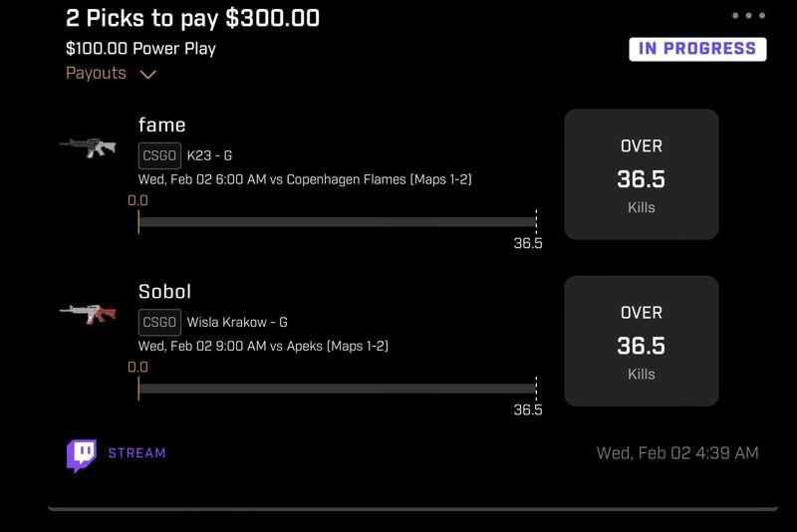
Task: Click the Twitch stream icon
Action: coord(82,455)
